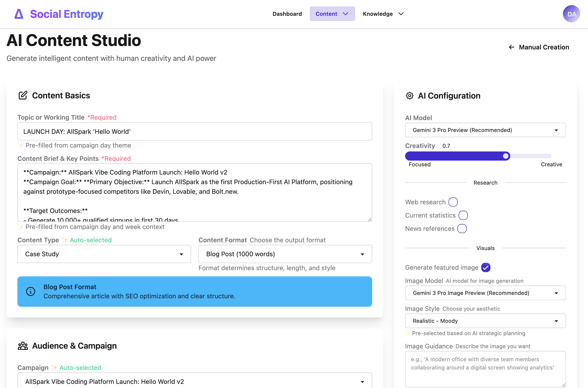The image size is (588, 388).
Task: Click inside the Image Guidance text field
Action: tap(485, 369)
